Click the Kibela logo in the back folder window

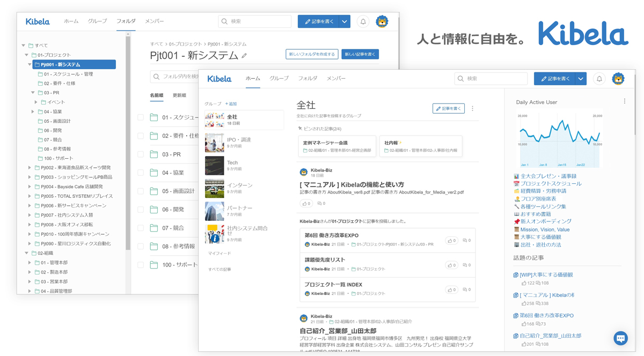(x=38, y=21)
